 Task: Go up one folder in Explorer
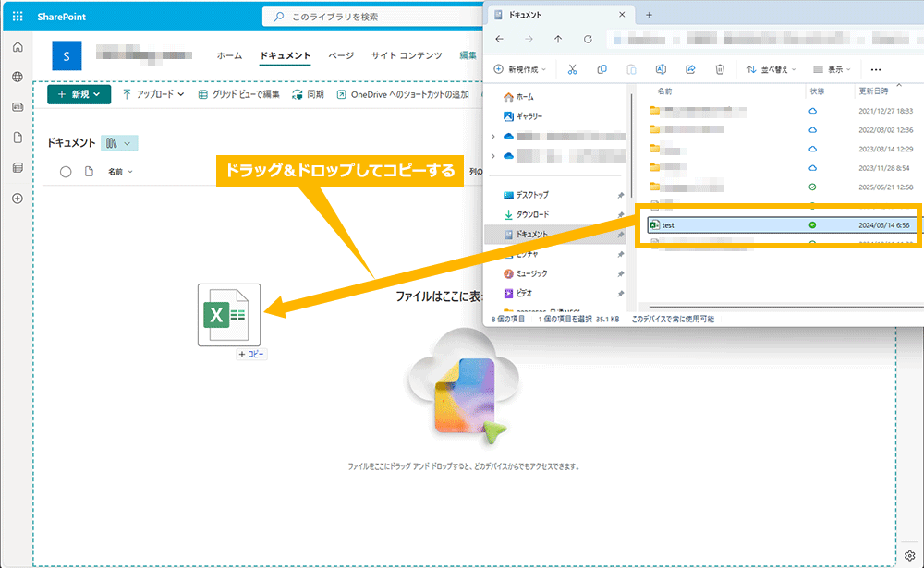pyautogui.click(x=558, y=39)
